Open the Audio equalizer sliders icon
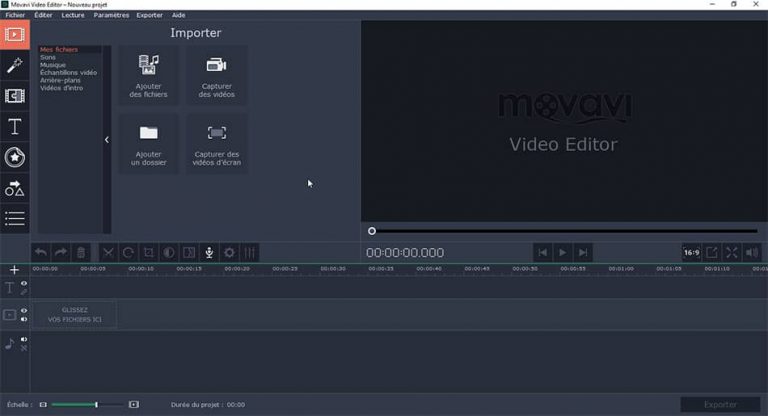 249,253
